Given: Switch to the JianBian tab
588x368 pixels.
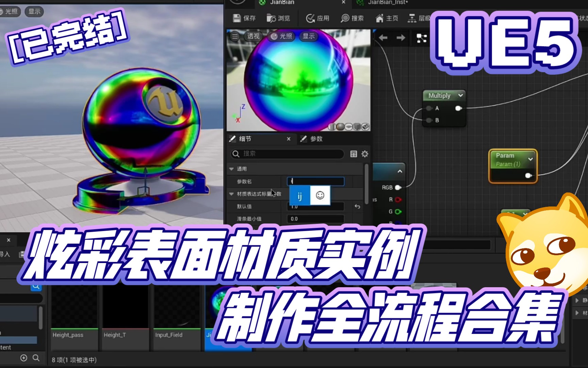Looking at the screenshot, I should pos(282,2).
